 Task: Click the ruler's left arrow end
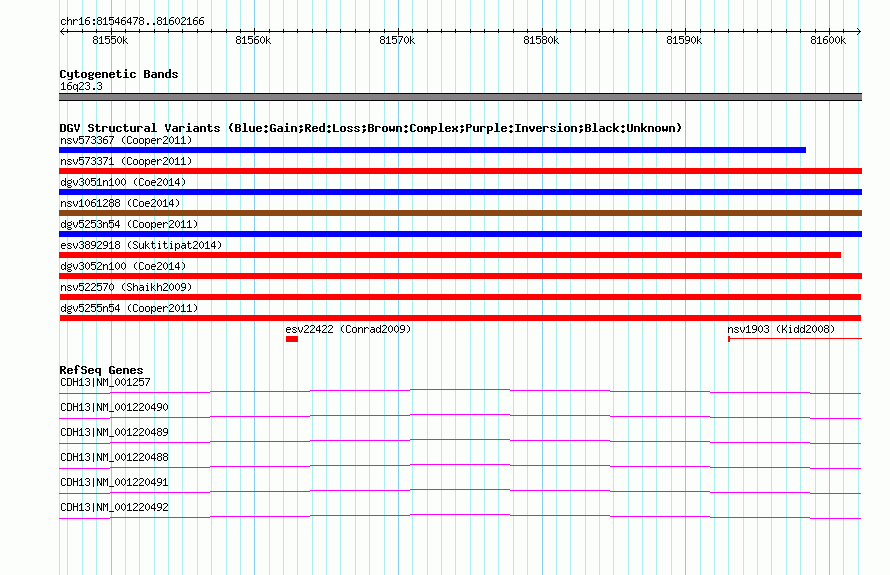point(62,32)
